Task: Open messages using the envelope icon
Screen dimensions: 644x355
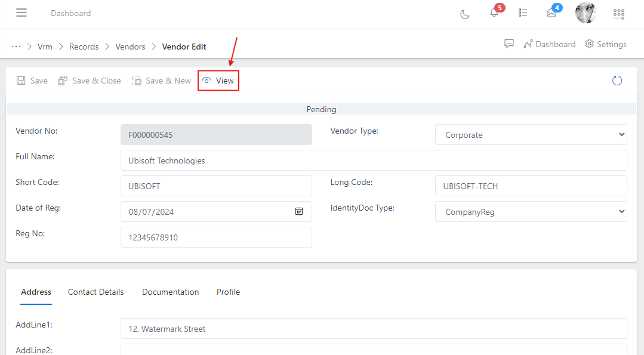Action: (x=551, y=13)
